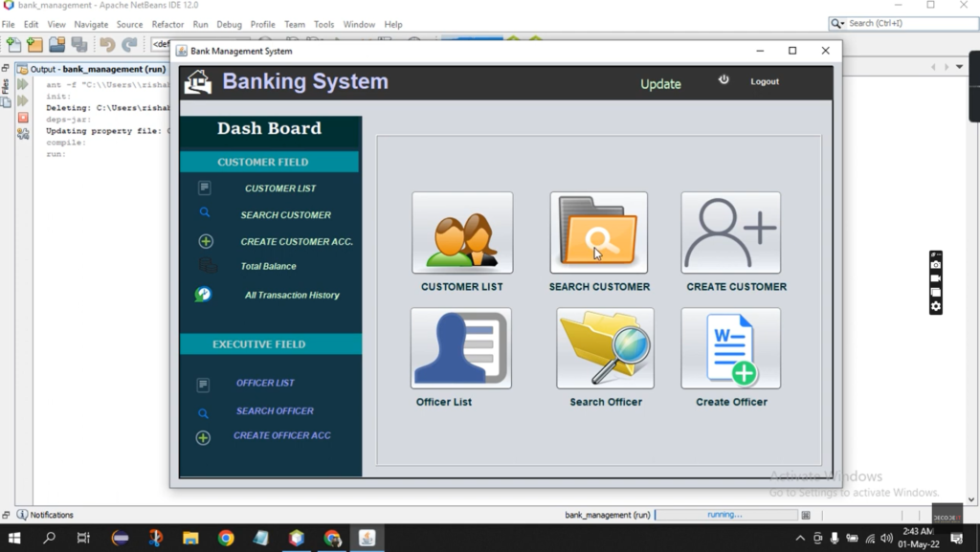This screenshot has width=980, height=552.
Task: Click the plus icon beside CREATE OFFICER ACC
Action: [x=203, y=438]
